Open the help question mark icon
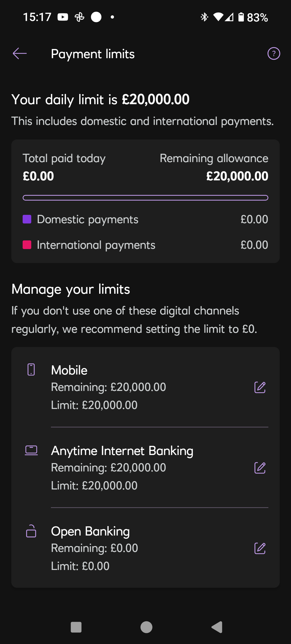Image resolution: width=291 pixels, height=644 pixels. point(273,54)
